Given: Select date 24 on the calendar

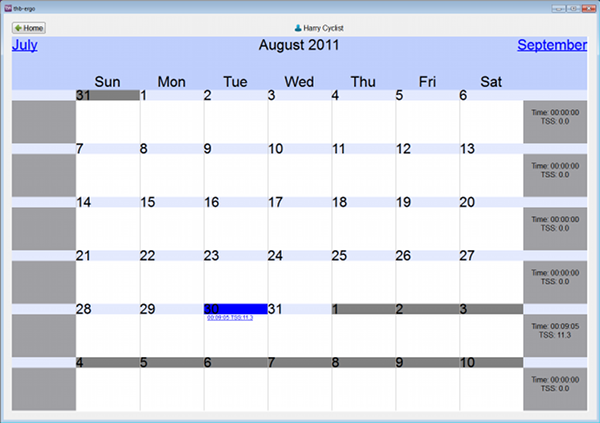Looking at the screenshot, I should click(x=299, y=256).
